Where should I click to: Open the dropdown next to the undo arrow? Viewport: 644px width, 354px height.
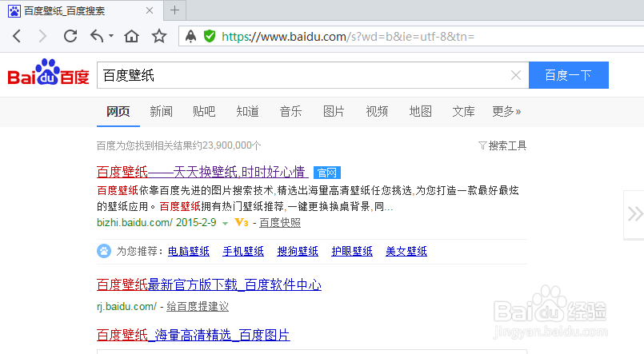point(111,36)
